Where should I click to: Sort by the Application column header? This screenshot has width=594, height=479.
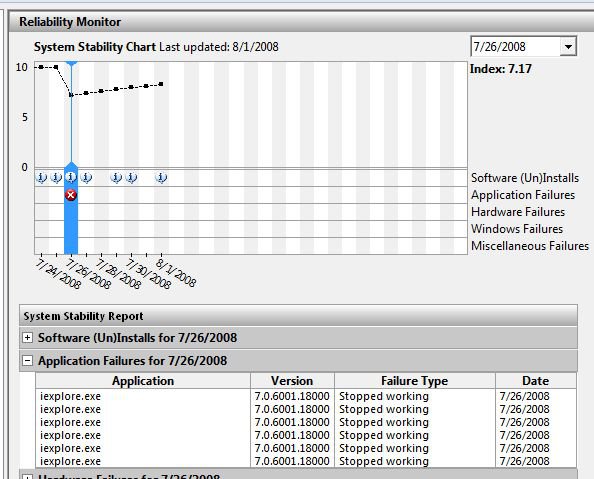point(143,381)
